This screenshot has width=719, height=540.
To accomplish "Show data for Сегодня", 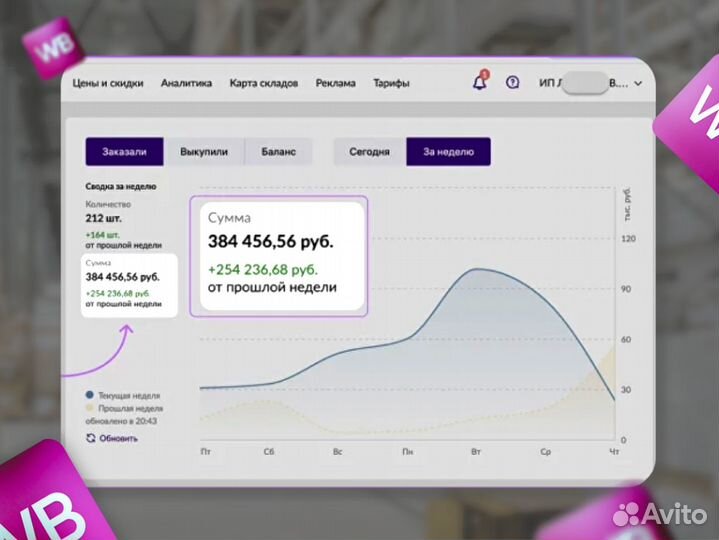I will click(x=369, y=152).
